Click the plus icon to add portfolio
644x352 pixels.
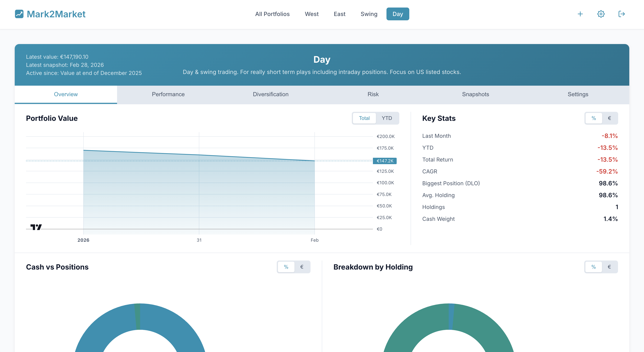pos(580,14)
